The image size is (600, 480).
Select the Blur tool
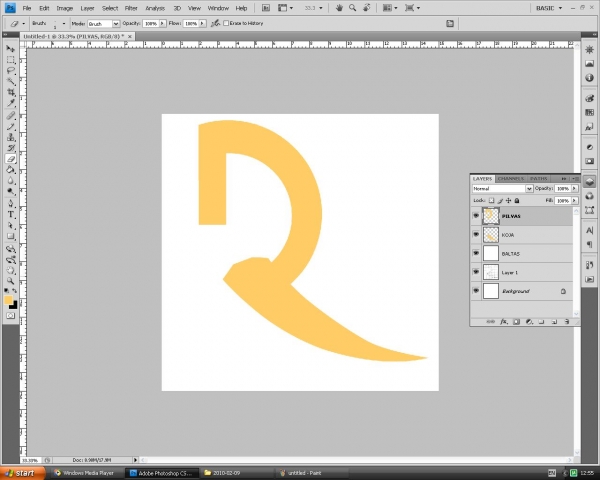point(11,181)
